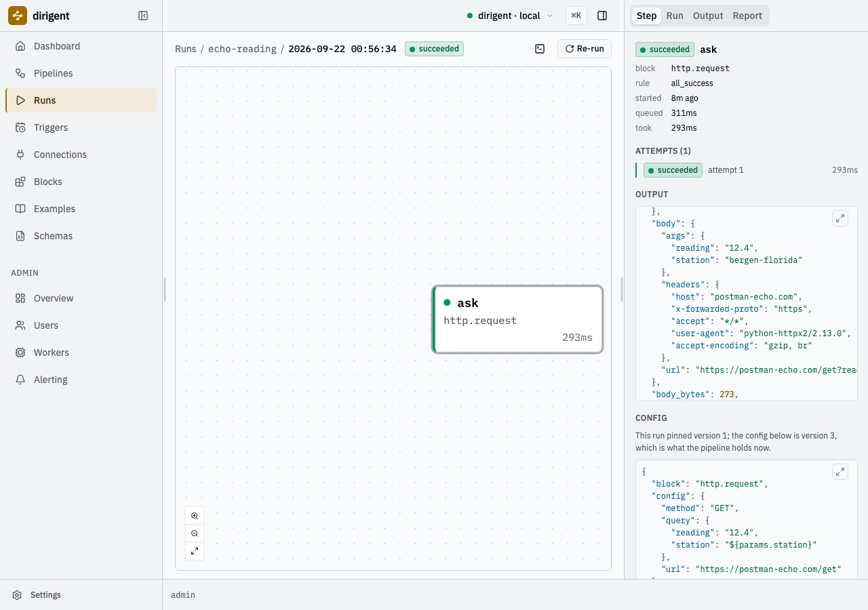Click the all_success rule value
The height and width of the screenshot is (610, 868).
pos(692,83)
